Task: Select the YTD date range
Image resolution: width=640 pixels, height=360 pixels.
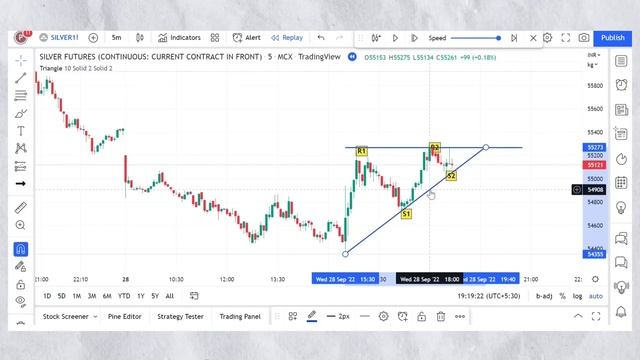Action: click(124, 296)
